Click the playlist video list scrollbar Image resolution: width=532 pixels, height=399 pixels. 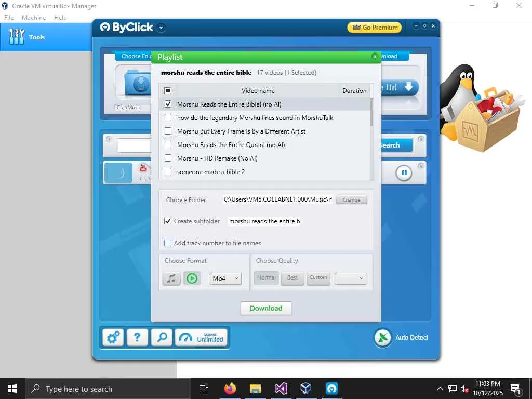pos(371,112)
